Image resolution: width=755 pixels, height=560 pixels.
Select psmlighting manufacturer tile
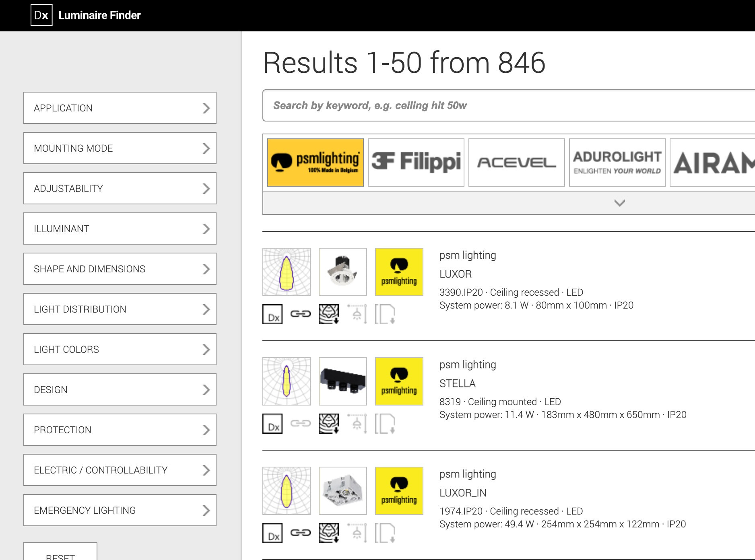coord(316,163)
